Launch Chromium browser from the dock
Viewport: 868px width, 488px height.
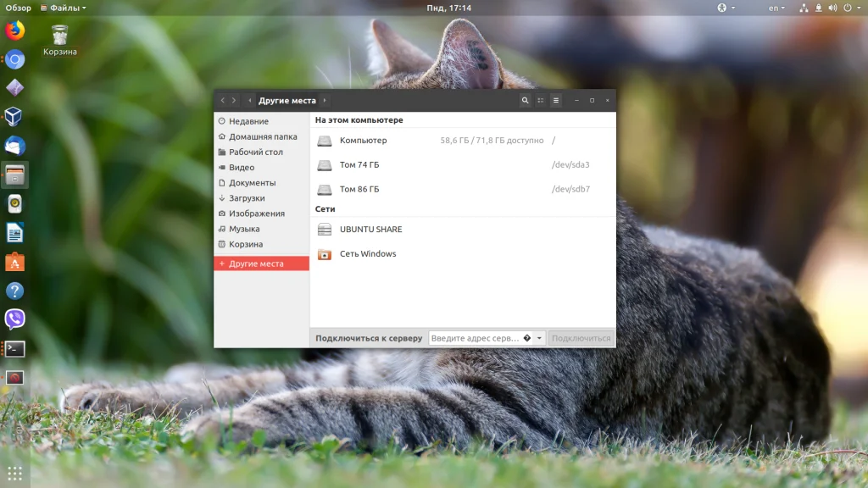15,59
